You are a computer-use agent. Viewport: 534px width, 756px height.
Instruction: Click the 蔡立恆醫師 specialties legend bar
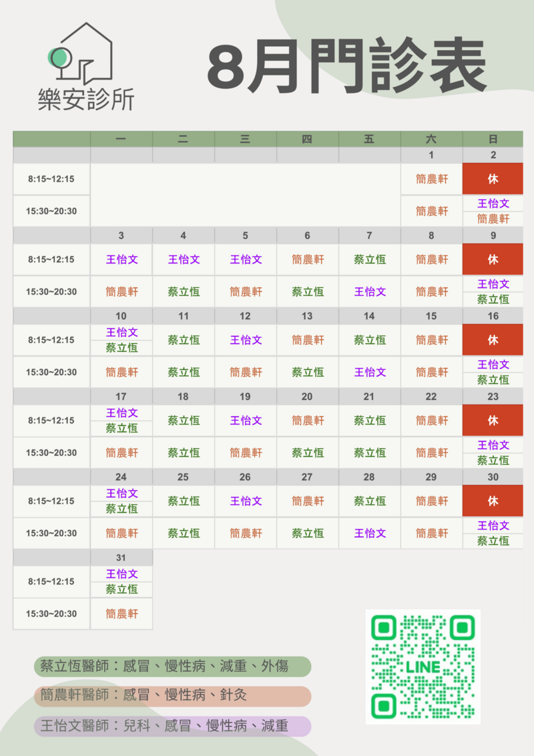click(x=172, y=667)
